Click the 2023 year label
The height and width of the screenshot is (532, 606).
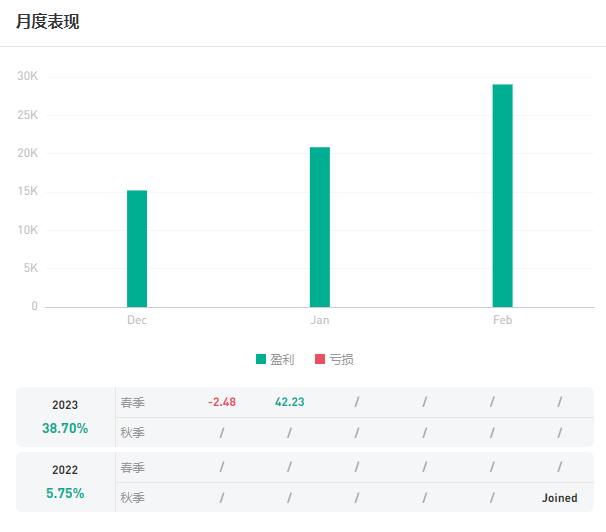(65, 405)
